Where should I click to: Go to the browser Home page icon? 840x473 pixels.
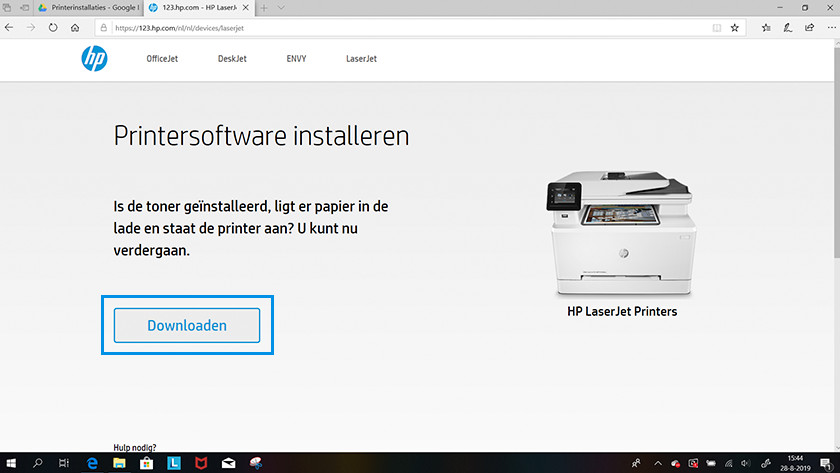(x=76, y=28)
